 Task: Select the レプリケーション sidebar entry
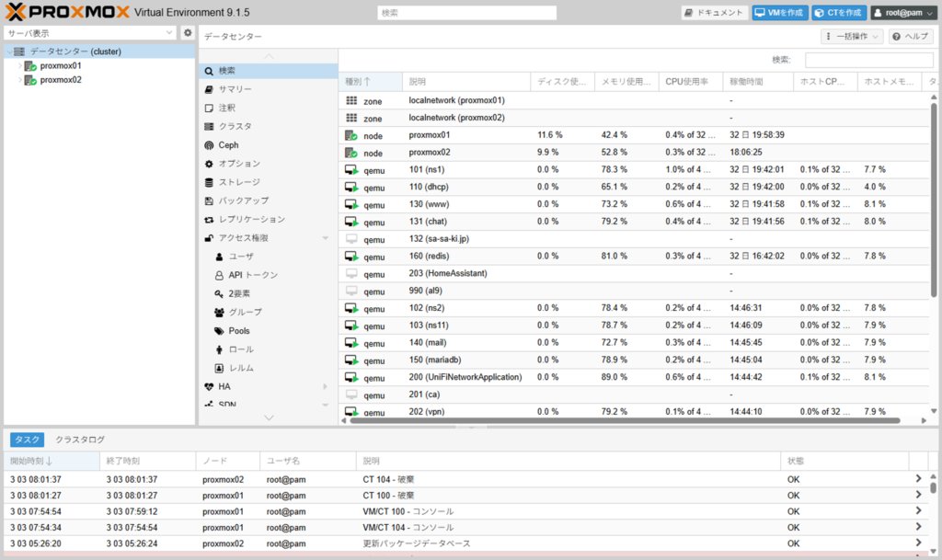point(251,220)
